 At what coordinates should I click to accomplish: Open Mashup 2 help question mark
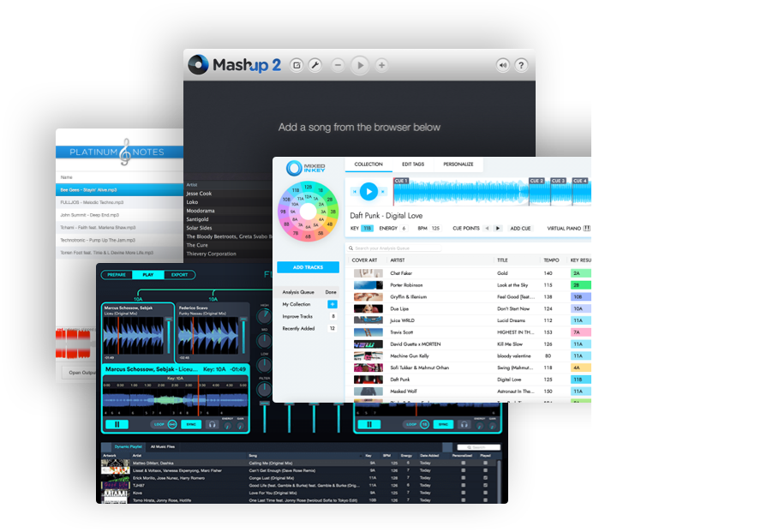coord(521,65)
